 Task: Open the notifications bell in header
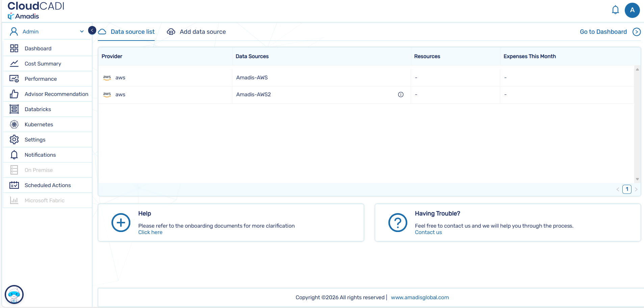[x=615, y=10]
